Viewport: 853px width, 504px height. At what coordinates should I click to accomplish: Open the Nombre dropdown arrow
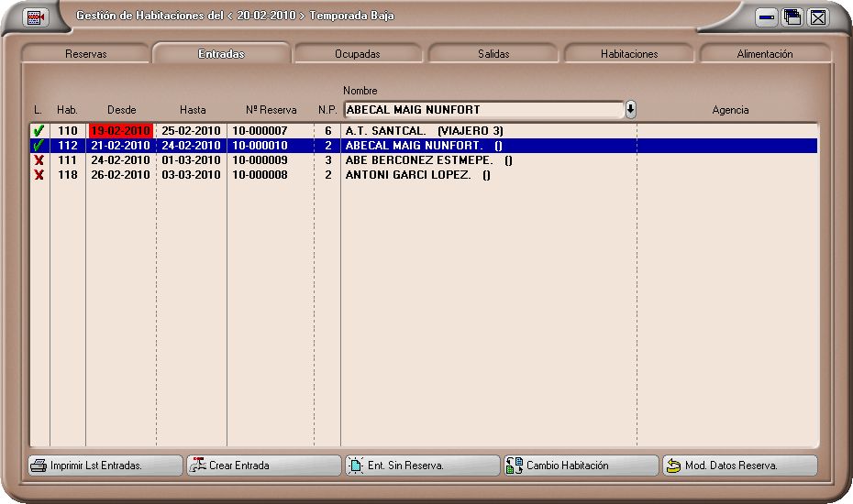631,110
